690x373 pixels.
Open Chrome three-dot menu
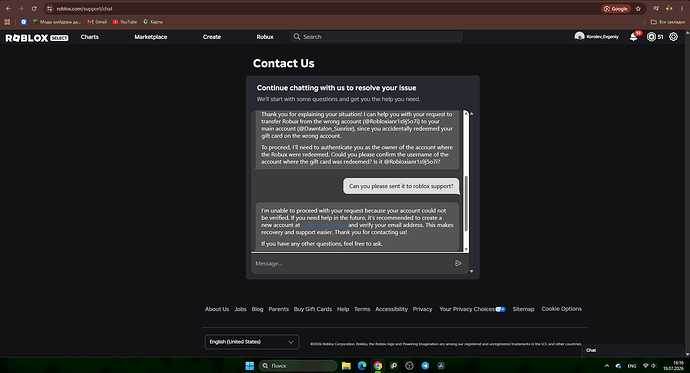[x=682, y=8]
